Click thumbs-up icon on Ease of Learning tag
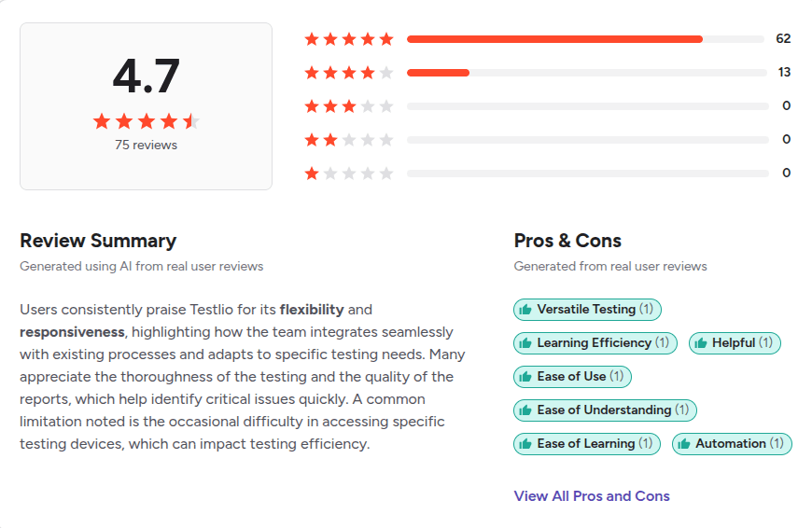This screenshot has height=528, width=812. [x=525, y=444]
